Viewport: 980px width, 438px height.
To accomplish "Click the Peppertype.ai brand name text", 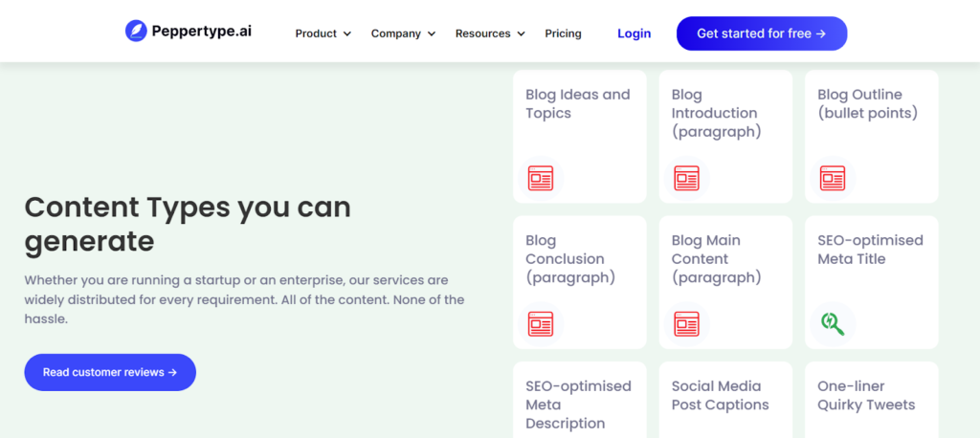I will [x=202, y=31].
